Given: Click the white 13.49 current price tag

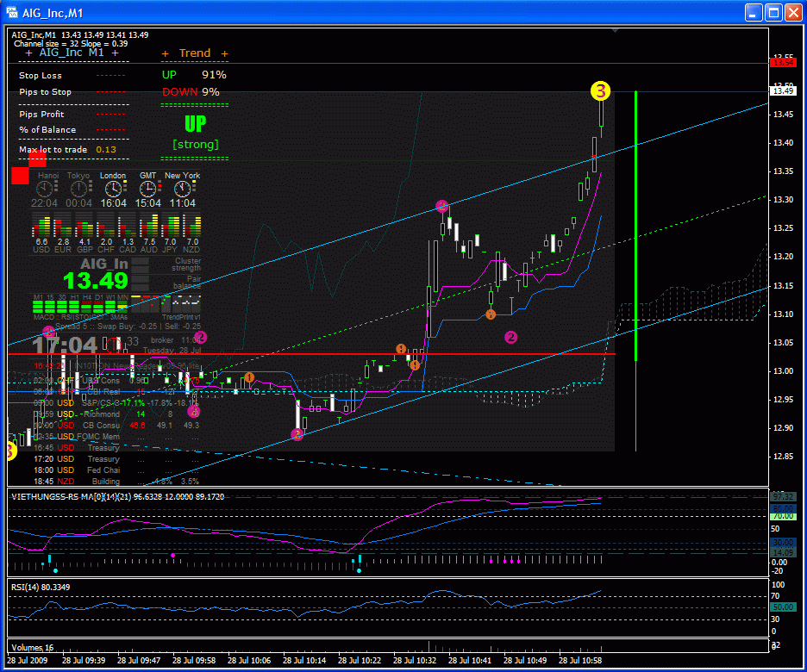Looking at the screenshot, I should pyautogui.click(x=783, y=90).
